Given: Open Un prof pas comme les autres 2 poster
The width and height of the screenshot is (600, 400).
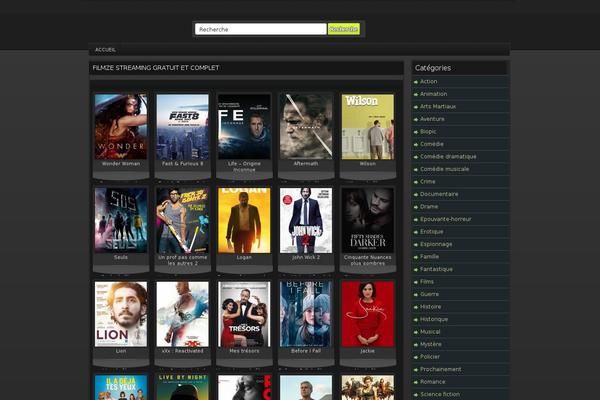Looking at the screenshot, I should pos(183,220).
